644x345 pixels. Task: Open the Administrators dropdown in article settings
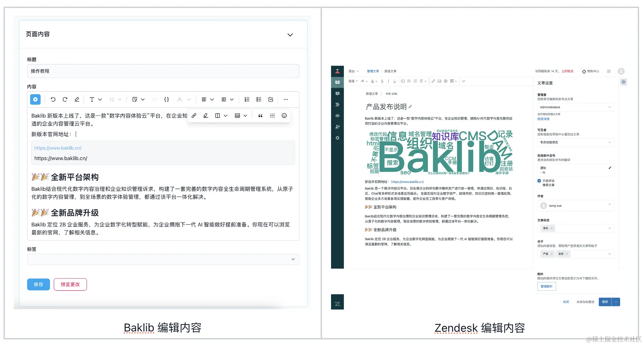coord(576,107)
